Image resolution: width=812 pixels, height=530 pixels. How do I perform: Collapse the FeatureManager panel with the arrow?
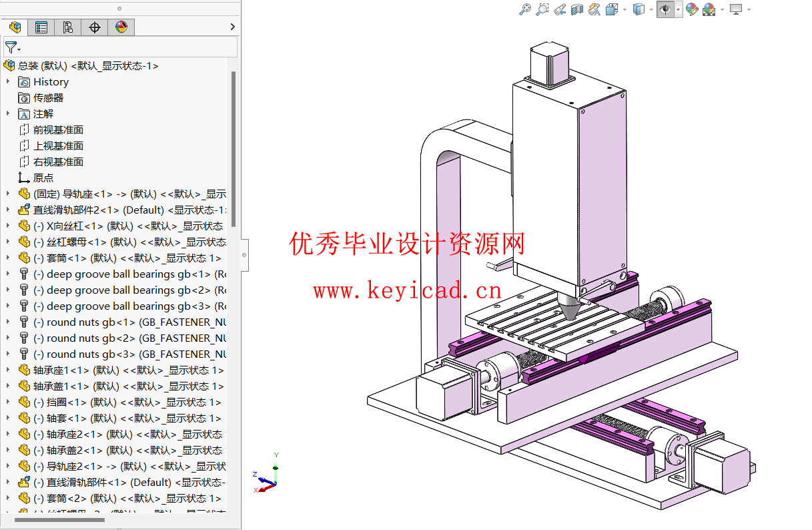coord(232,27)
